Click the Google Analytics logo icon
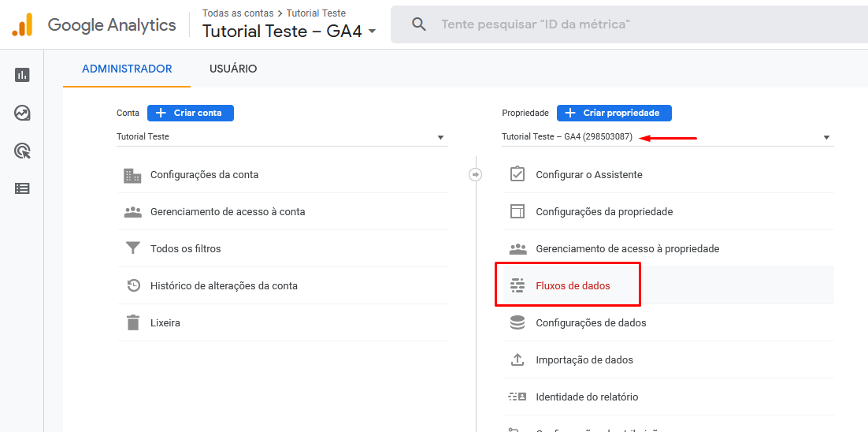 tap(22, 25)
